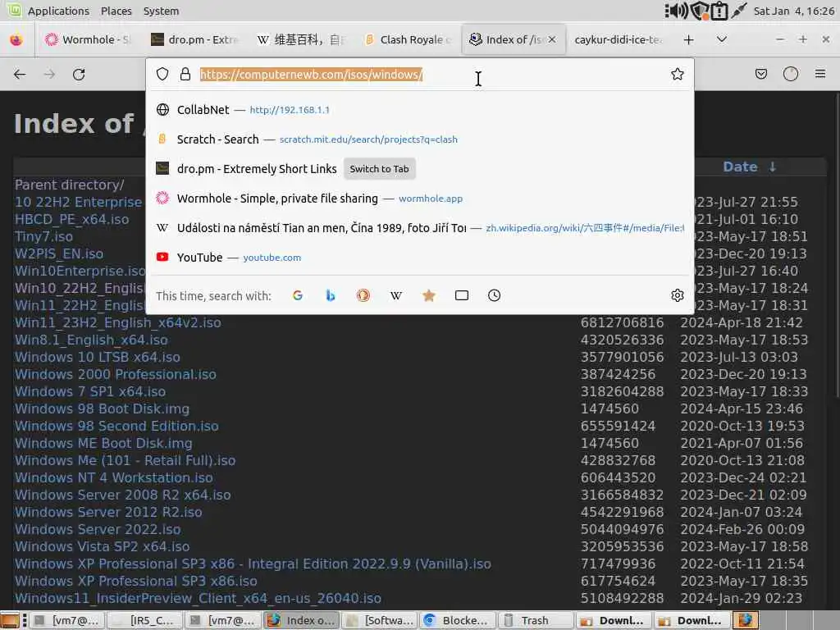This screenshot has width=840, height=630.
Task: Download Windows 98 Second Edition.iso
Action: click(x=116, y=426)
